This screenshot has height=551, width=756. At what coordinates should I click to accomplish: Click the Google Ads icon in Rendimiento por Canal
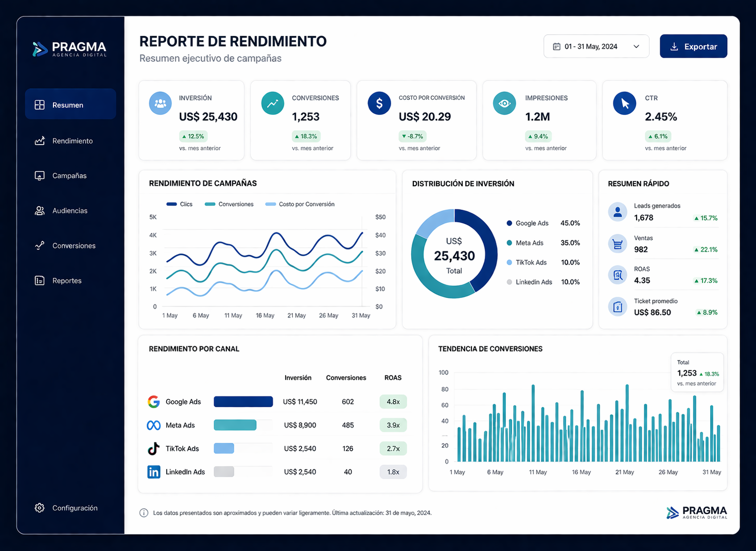coord(153,401)
